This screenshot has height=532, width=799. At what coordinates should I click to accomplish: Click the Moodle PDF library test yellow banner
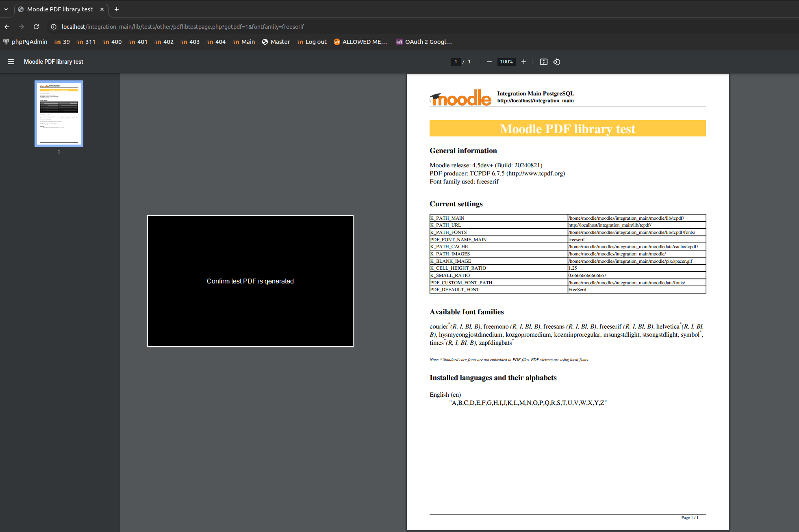click(568, 128)
